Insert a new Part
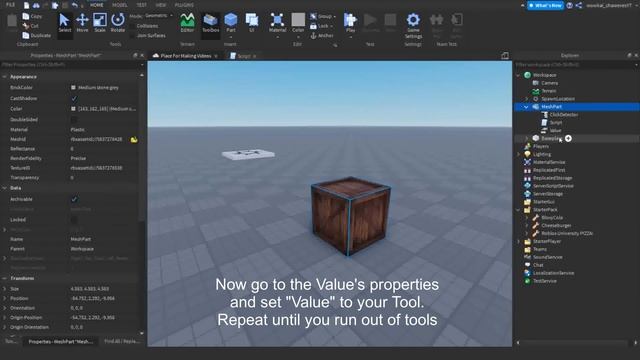Image resolution: width=640 pixels, height=360 pixels. (x=231, y=23)
